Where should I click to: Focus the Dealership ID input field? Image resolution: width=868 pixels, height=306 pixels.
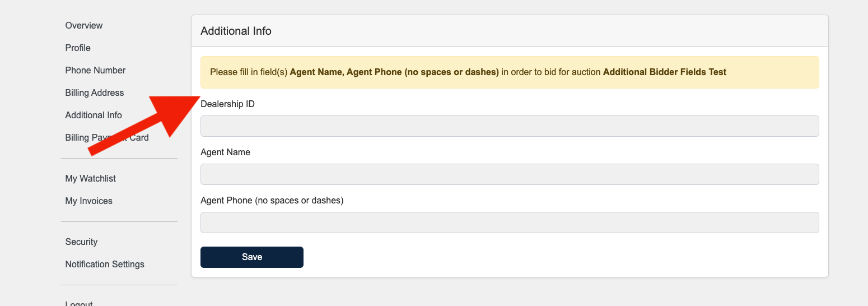coord(510,126)
